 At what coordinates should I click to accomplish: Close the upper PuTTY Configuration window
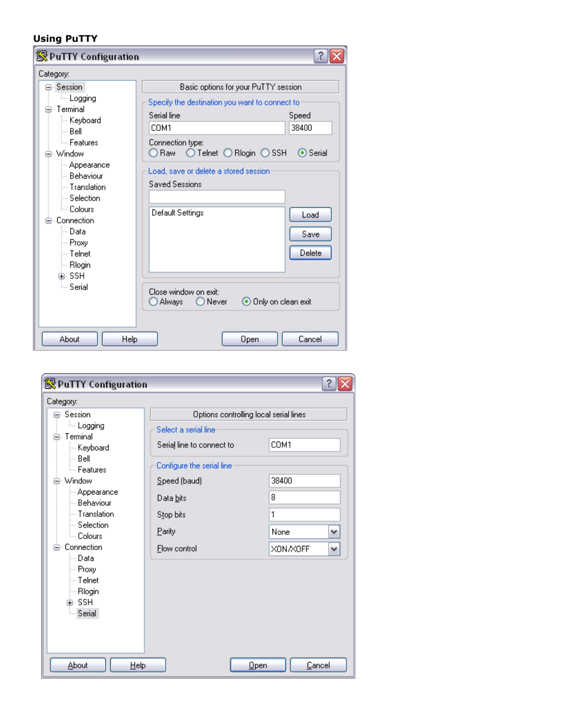tap(337, 56)
